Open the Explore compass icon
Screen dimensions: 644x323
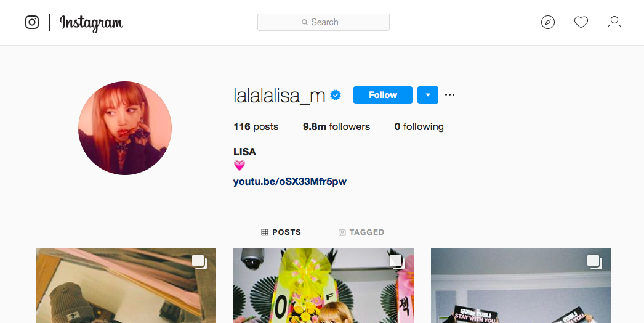coord(548,22)
